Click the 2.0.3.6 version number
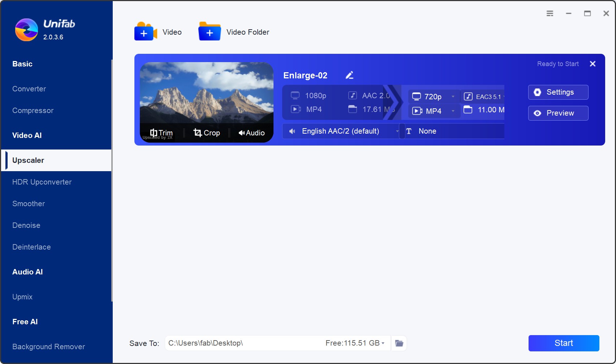This screenshot has width=616, height=364. point(53,37)
